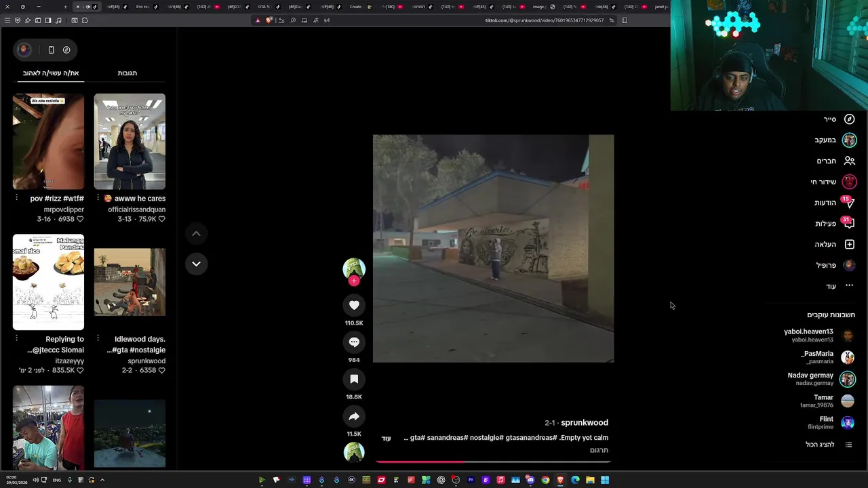Open more options for 'awww he cares' card
Image resolution: width=868 pixels, height=488 pixels.
pyautogui.click(x=98, y=198)
